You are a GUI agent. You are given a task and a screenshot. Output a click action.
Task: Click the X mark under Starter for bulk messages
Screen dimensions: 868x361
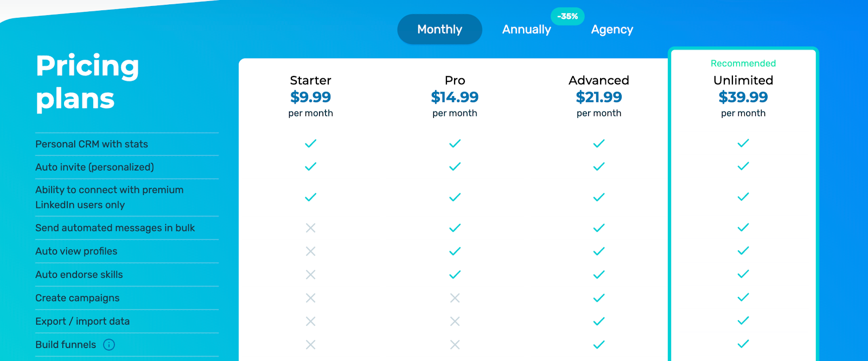pos(310,228)
